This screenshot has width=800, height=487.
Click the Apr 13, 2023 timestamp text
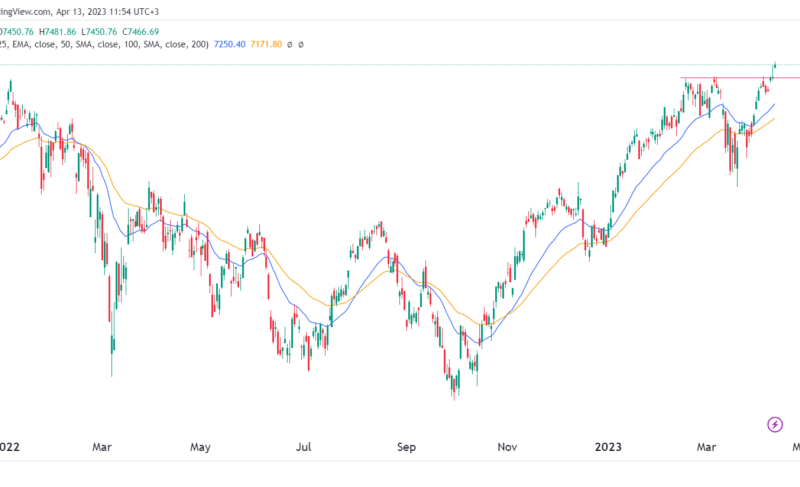tap(108, 11)
